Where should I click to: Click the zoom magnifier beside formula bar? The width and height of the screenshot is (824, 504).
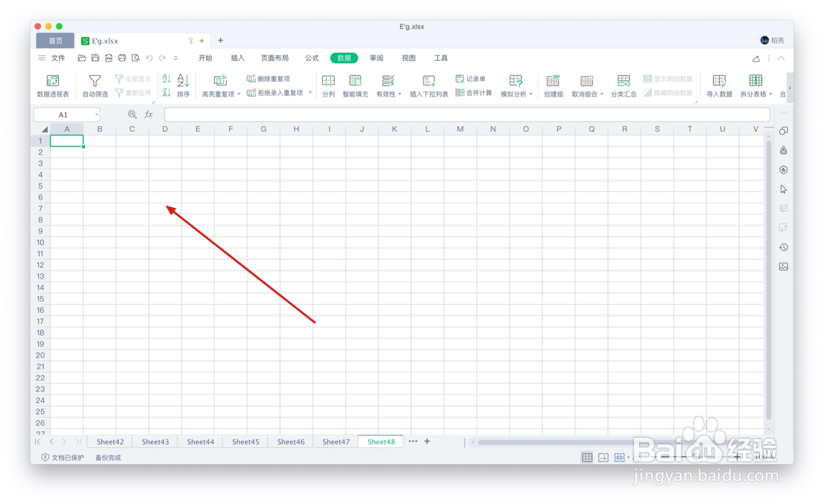coord(132,114)
